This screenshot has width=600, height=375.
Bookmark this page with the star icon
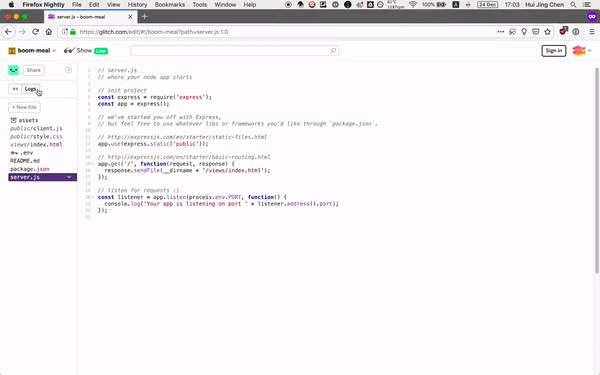pyautogui.click(x=548, y=32)
